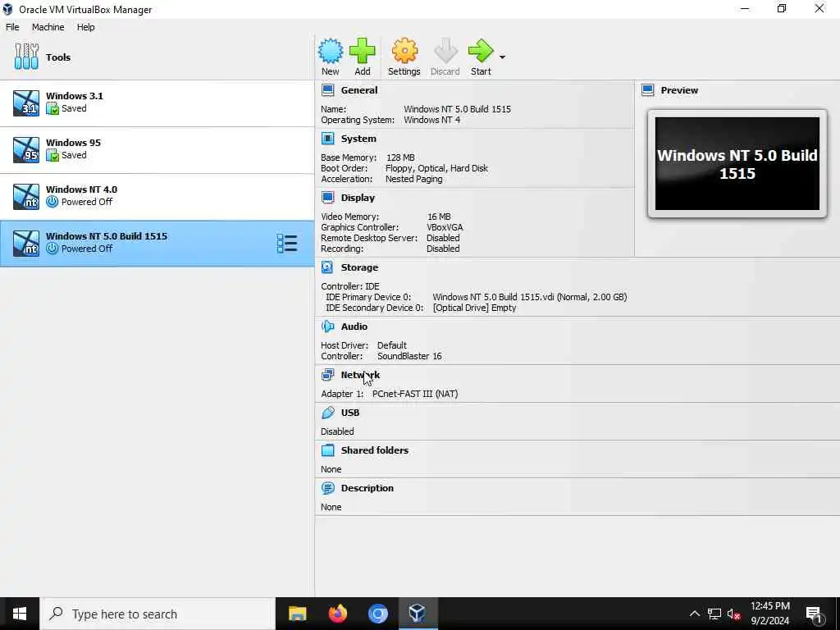The width and height of the screenshot is (840, 630).
Task: Select the Windows 3.1 'Saved' status text
Action: (74, 108)
